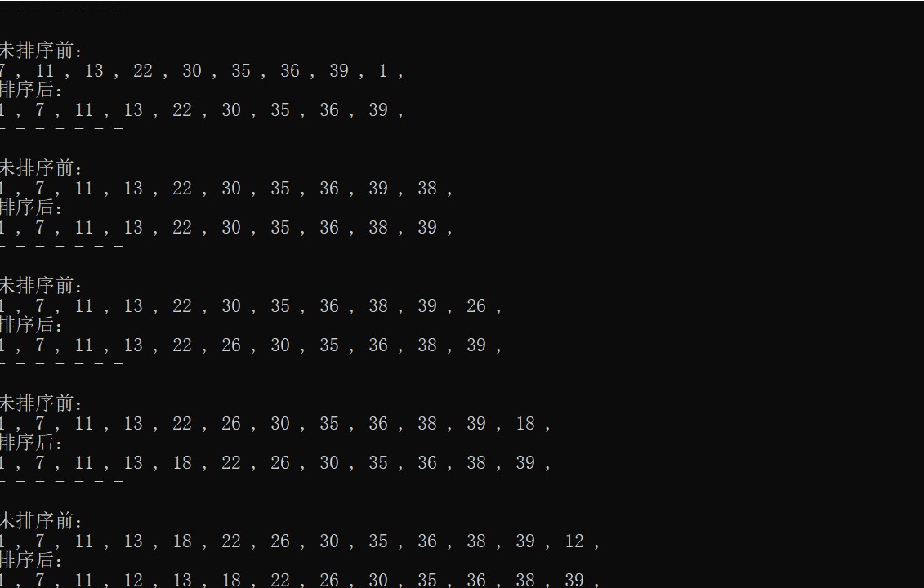Click the 未排序前 label above the line ending in 18

pos(41,403)
